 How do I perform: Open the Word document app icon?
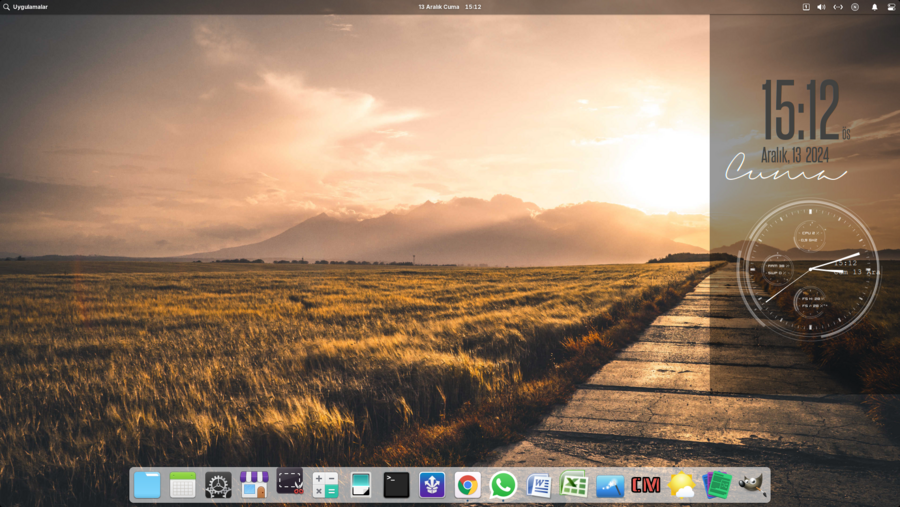(539, 486)
